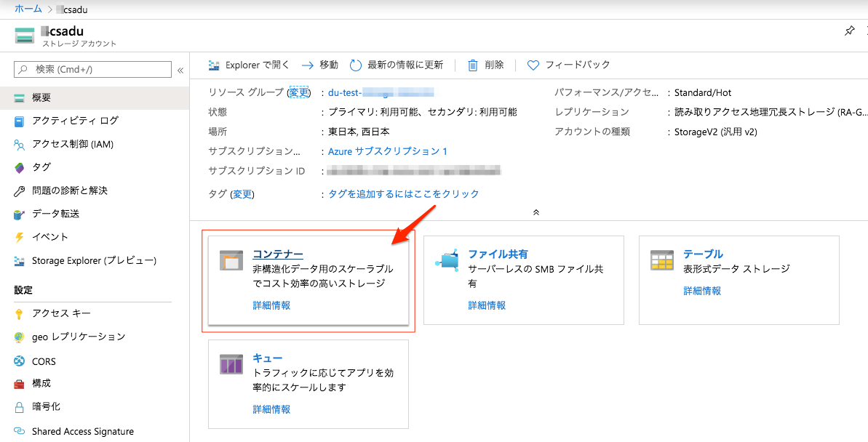
Task: Click the wrench icon for 問題の診断と解決
Action: [20, 191]
